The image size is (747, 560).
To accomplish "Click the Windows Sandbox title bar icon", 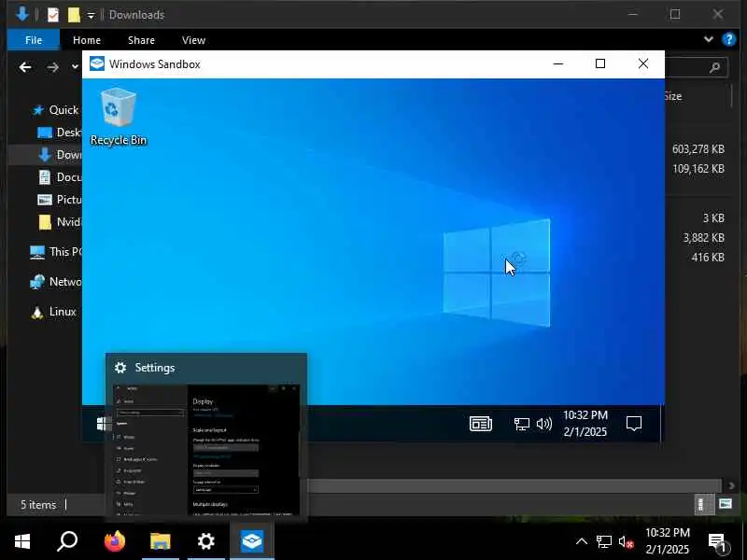I will [97, 63].
